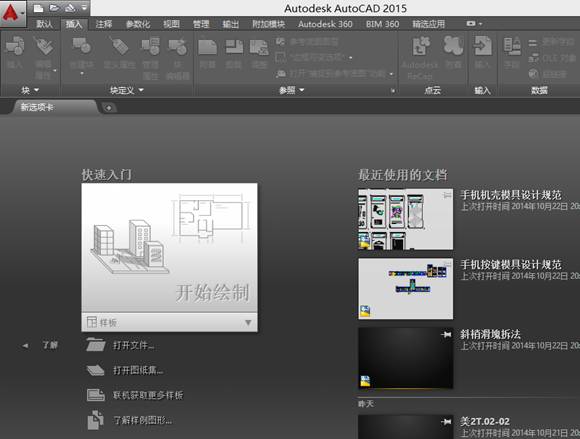Image resolution: width=580 pixels, height=439 pixels.
Task: Toggle the pin on 手机机壳模具设计规范 thumbnail
Action: point(447,195)
